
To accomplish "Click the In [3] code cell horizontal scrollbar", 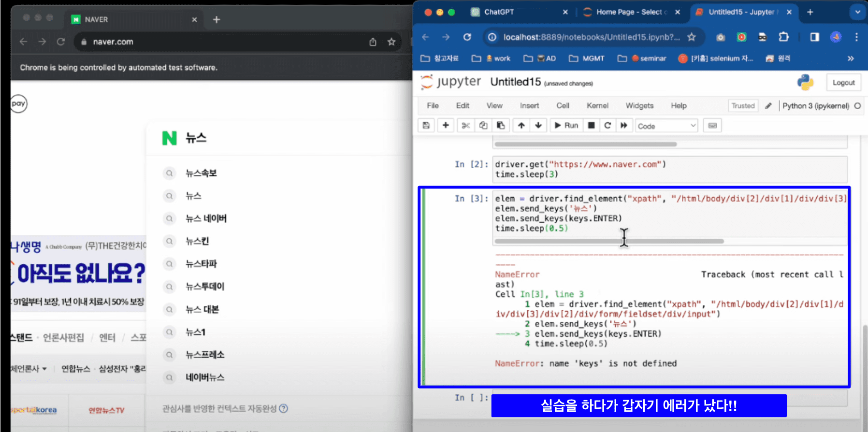I will (x=609, y=241).
